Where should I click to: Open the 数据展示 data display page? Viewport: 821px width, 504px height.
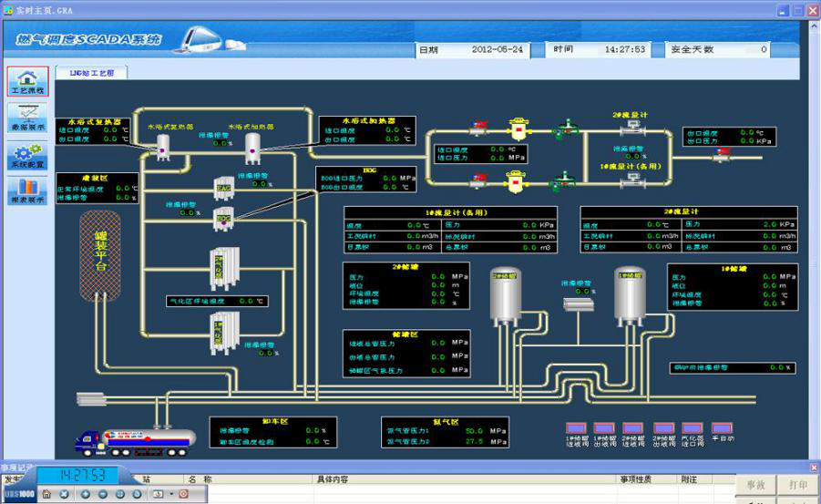click(27, 118)
